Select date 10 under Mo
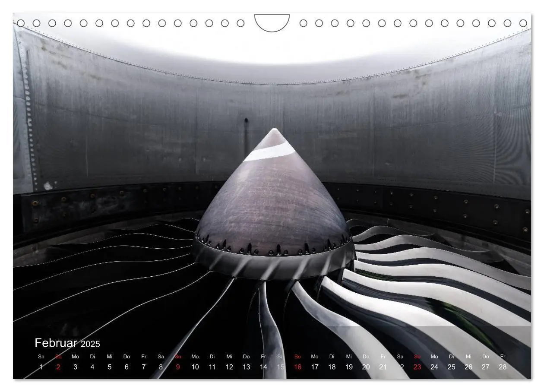Image resolution: width=544 pixels, height=392 pixels. point(195,367)
